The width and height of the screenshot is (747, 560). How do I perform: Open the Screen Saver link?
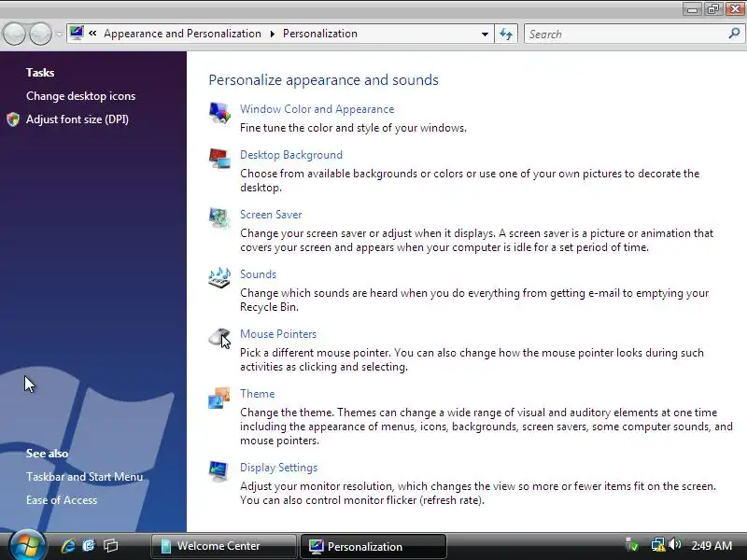(x=271, y=215)
